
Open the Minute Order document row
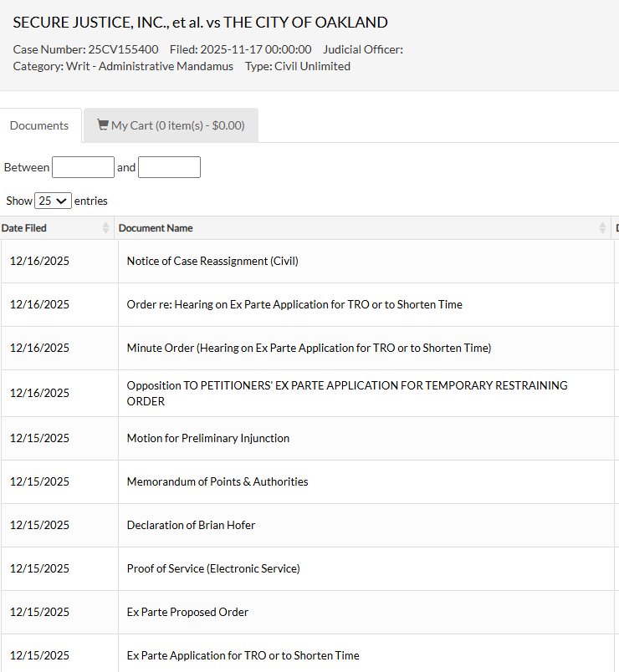click(x=309, y=348)
